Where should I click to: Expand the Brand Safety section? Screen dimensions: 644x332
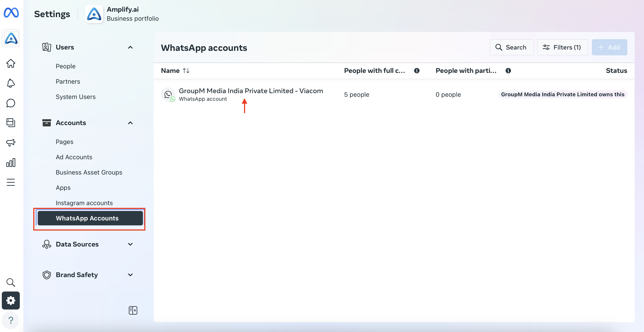(x=130, y=275)
